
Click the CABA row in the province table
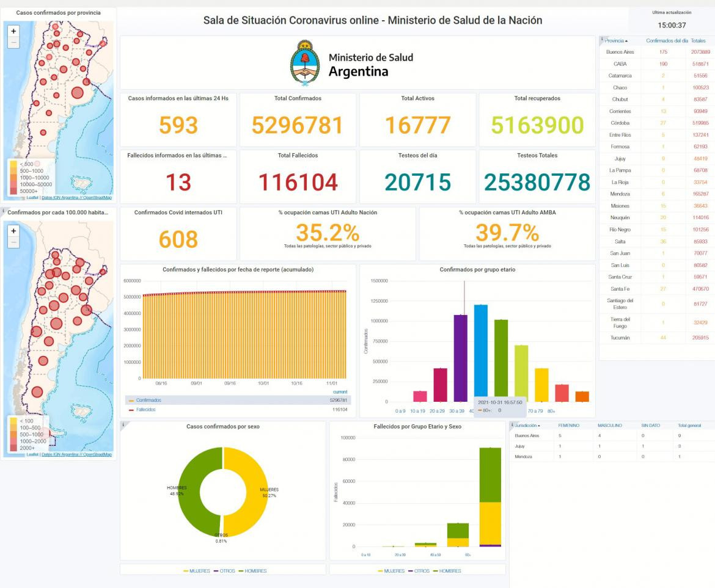[656, 64]
